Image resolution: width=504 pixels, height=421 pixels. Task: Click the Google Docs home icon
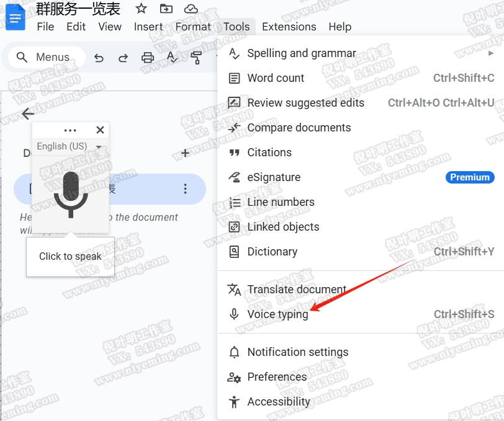click(x=16, y=17)
